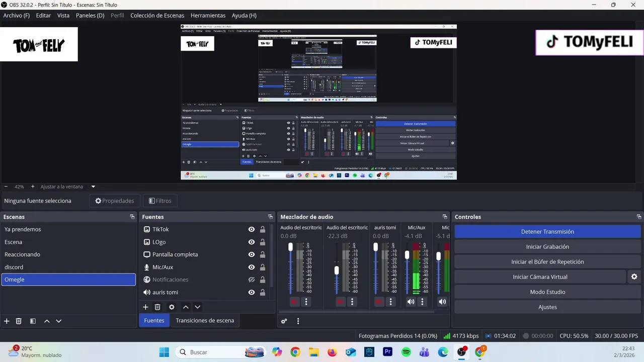Lock toggle for TikTok source
The image size is (644, 362).
pyautogui.click(x=263, y=229)
